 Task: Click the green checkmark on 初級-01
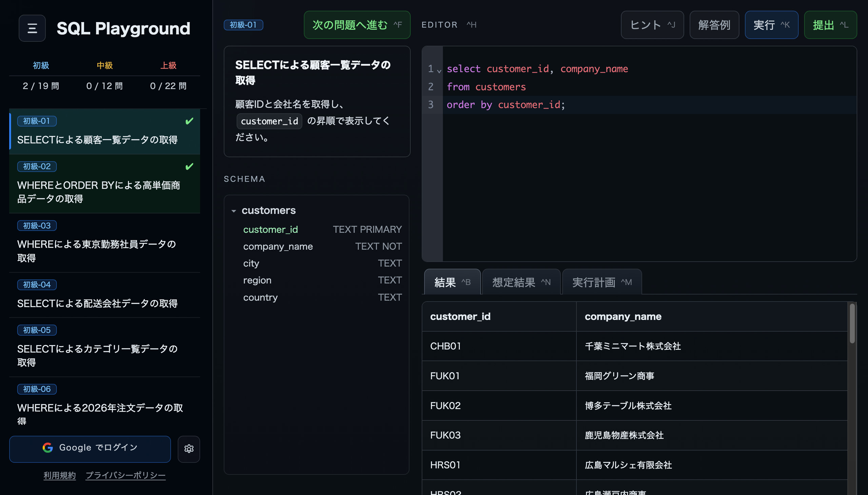click(x=189, y=121)
